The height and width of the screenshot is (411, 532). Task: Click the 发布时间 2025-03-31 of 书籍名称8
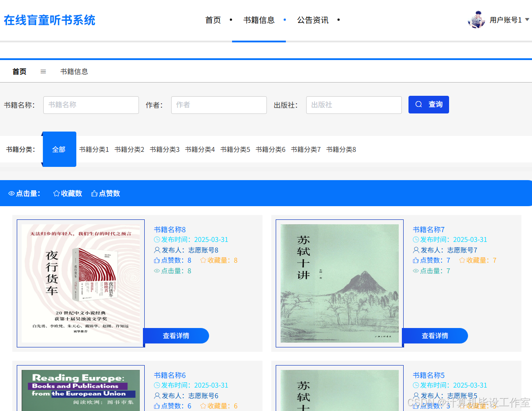[195, 240]
